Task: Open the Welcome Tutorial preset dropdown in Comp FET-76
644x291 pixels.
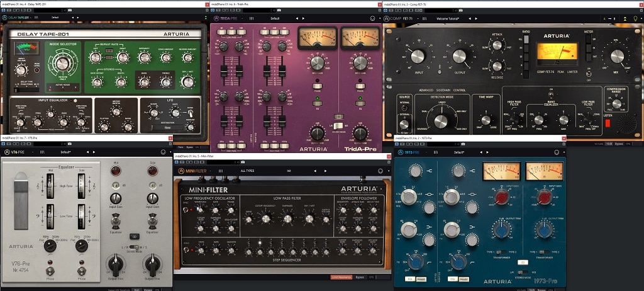Action: click(448, 18)
